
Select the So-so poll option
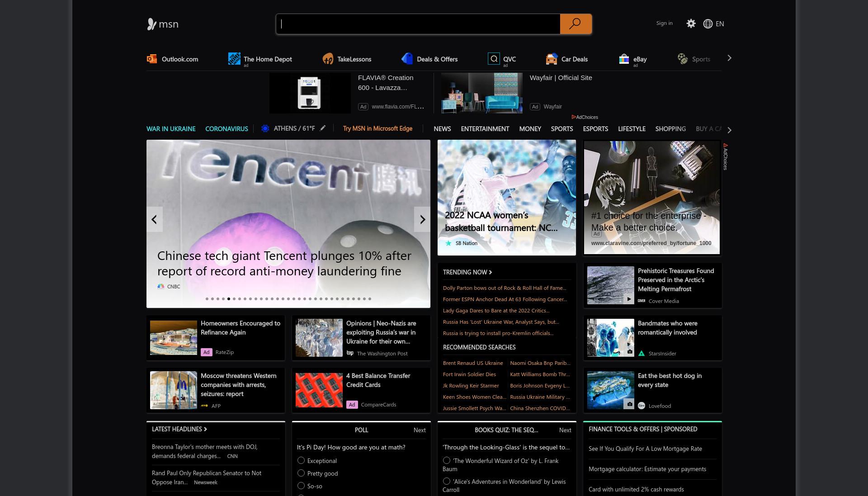click(301, 486)
